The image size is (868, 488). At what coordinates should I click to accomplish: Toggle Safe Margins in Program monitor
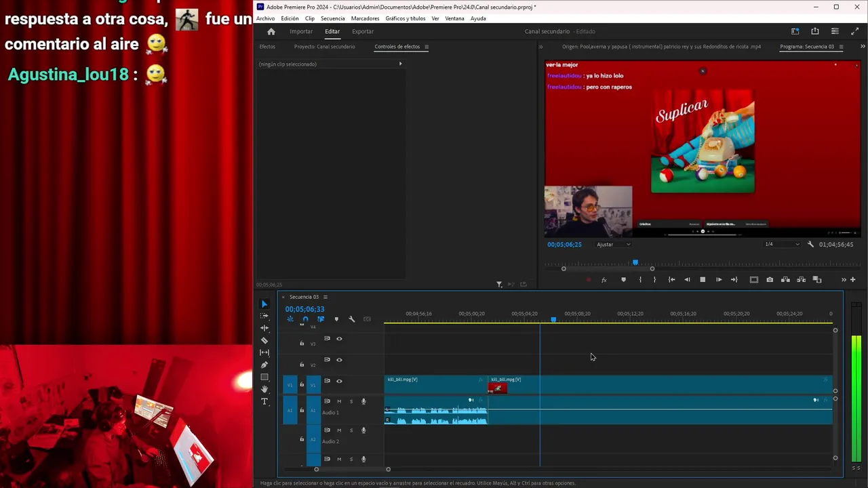753,280
